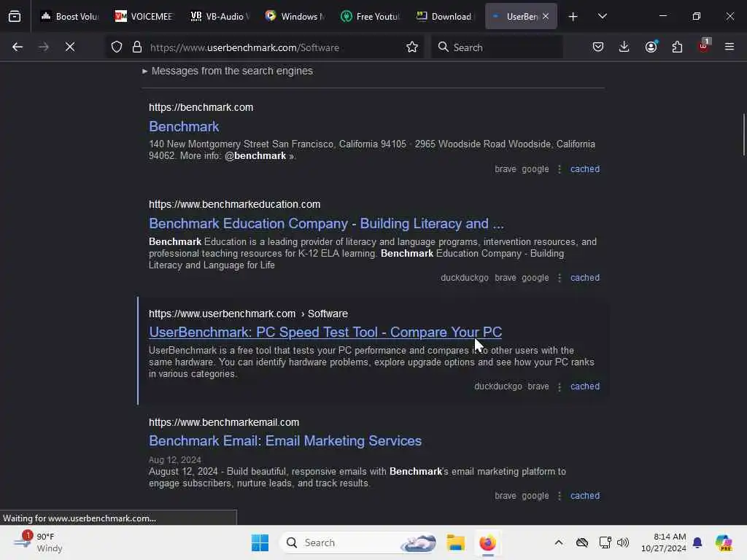
Task: Open cached UserBenchmark result
Action: tap(585, 386)
